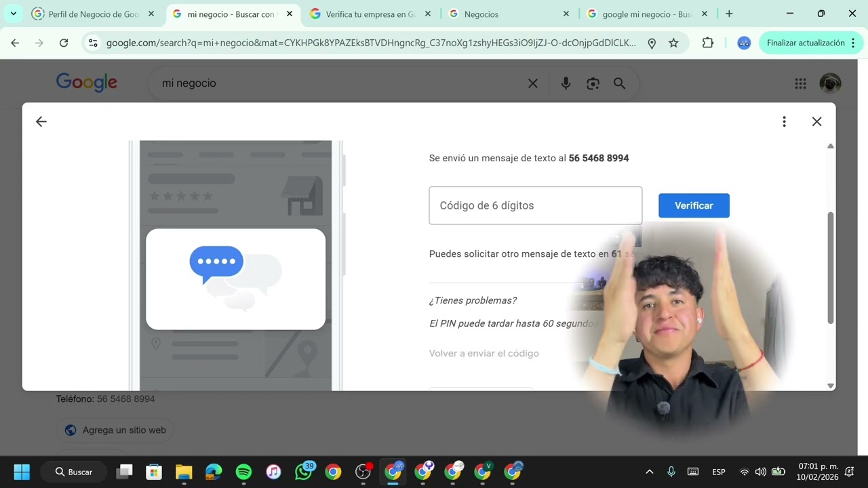View site information icon in address bar
The height and width of the screenshot is (488, 868).
tap(94, 43)
